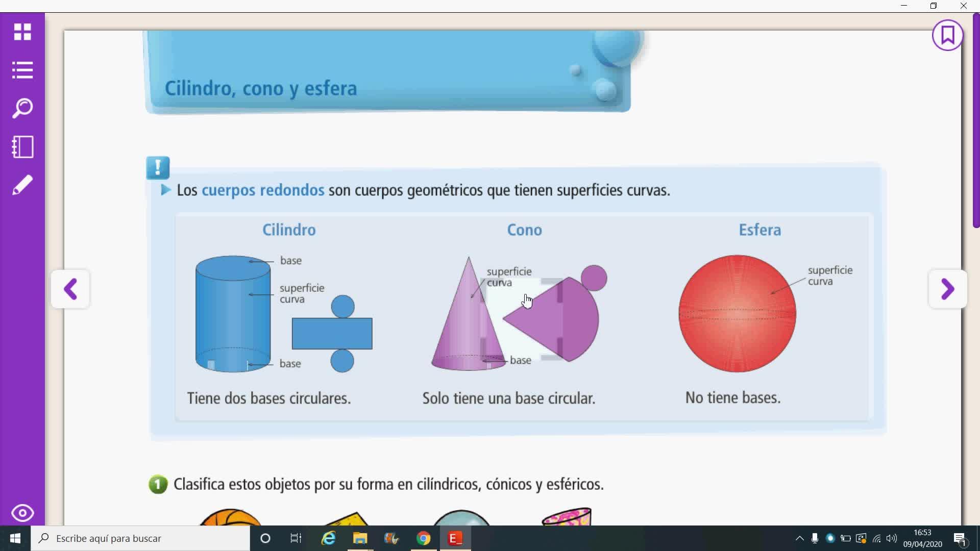Open the notebook icon in sidebar
980x551 pixels.
click(x=22, y=147)
